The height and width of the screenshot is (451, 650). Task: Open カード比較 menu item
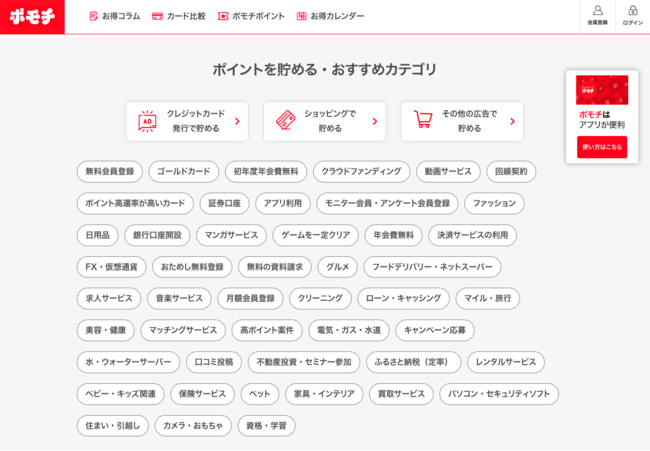179,16
